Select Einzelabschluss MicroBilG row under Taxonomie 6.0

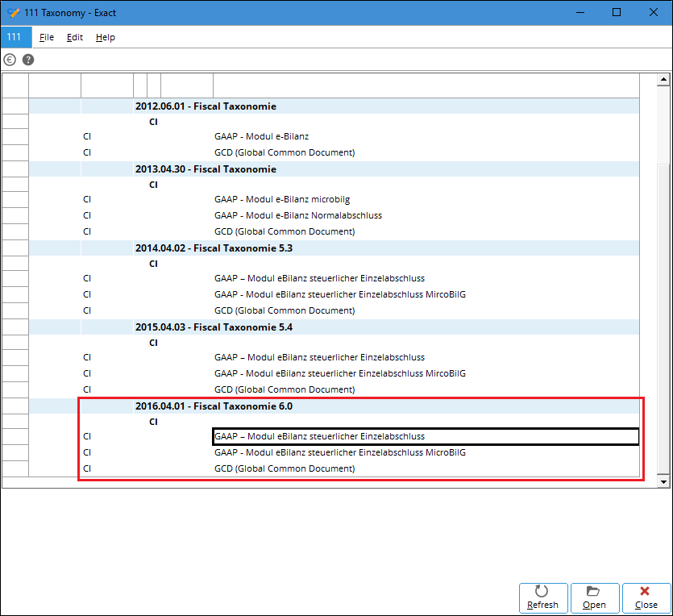[x=334, y=452]
